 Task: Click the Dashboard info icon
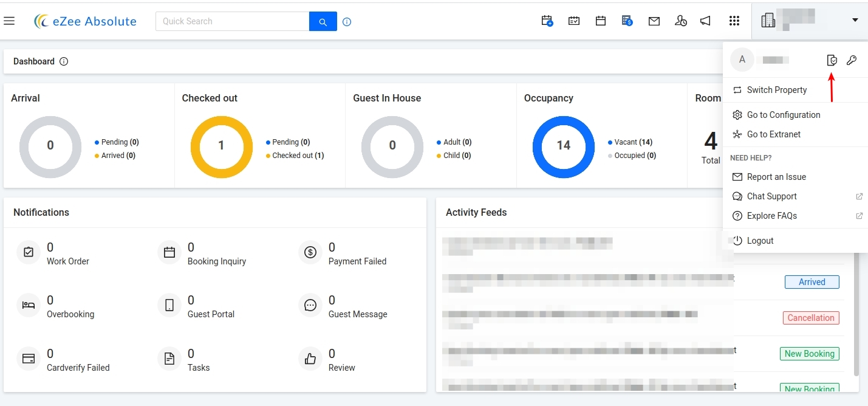64,61
